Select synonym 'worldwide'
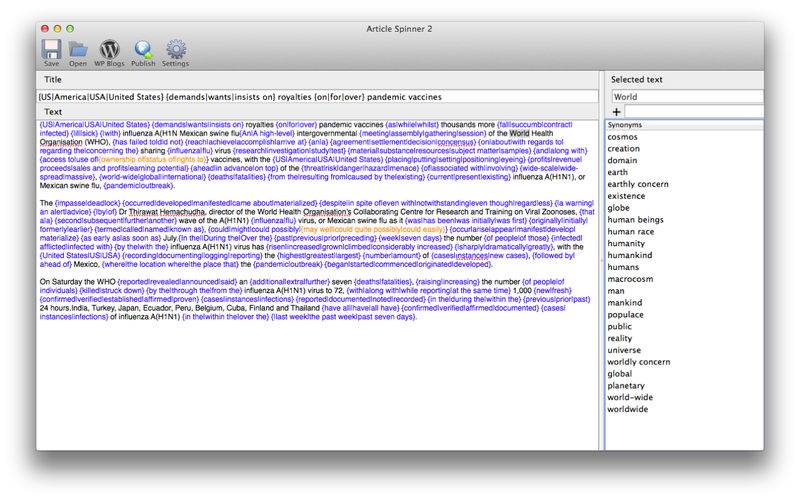 pos(628,409)
